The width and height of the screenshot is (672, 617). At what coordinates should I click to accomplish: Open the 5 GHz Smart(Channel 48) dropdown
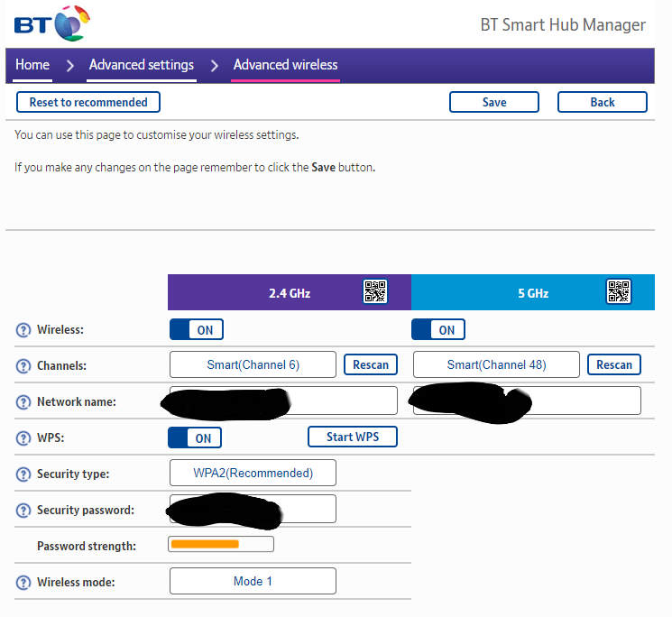coord(496,364)
